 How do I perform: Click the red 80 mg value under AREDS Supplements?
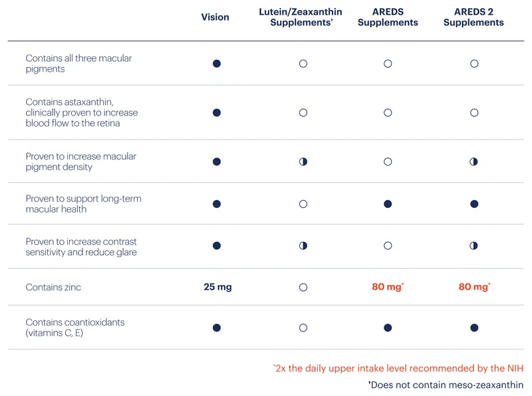[x=388, y=287]
